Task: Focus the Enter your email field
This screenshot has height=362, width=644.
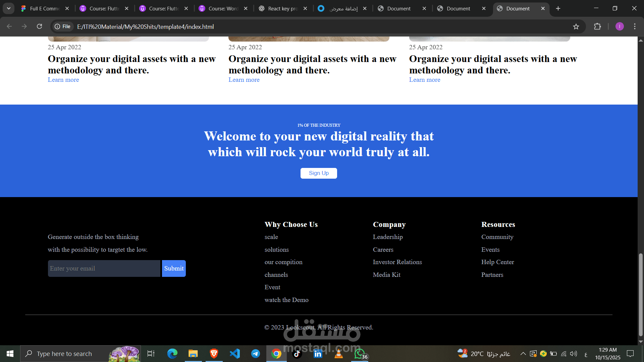Action: [x=104, y=268]
